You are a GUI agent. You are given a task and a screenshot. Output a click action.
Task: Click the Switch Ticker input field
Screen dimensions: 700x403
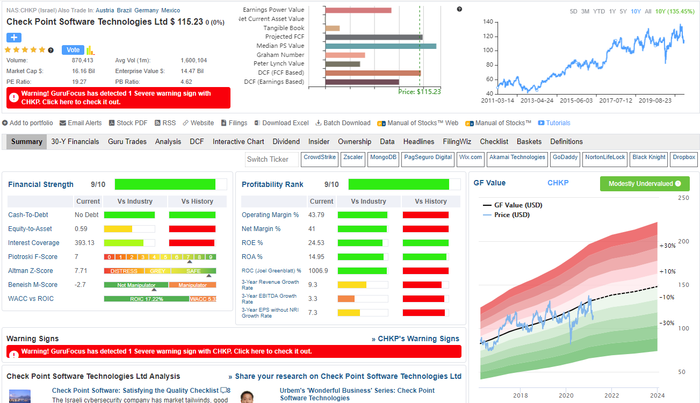click(272, 159)
